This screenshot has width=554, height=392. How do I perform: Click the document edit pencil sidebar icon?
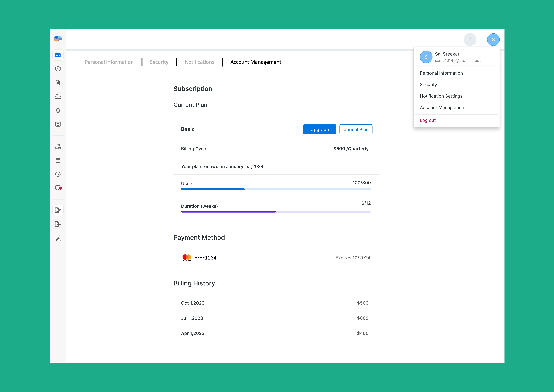coord(58,210)
